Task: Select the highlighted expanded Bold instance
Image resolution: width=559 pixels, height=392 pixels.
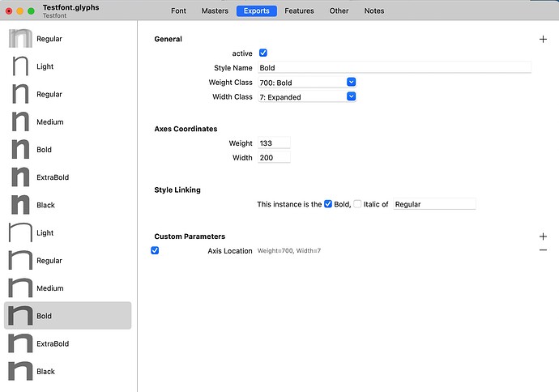Action: click(68, 316)
